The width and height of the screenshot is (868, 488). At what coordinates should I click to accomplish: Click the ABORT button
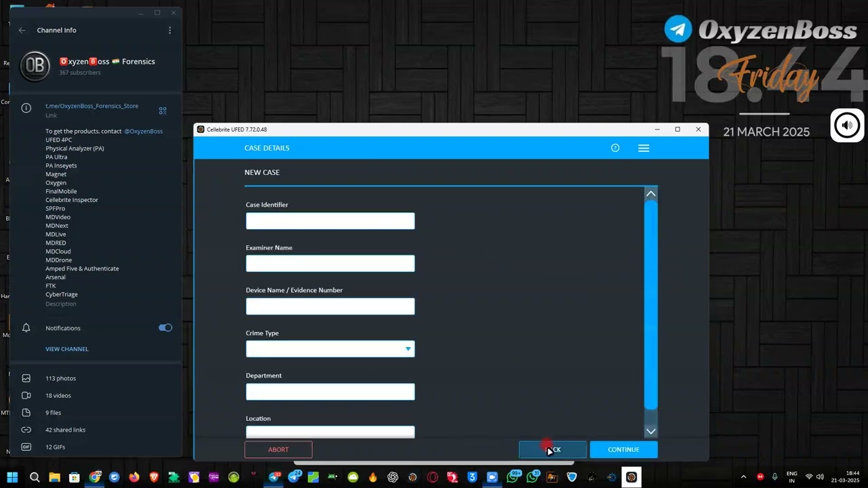[278, 449]
